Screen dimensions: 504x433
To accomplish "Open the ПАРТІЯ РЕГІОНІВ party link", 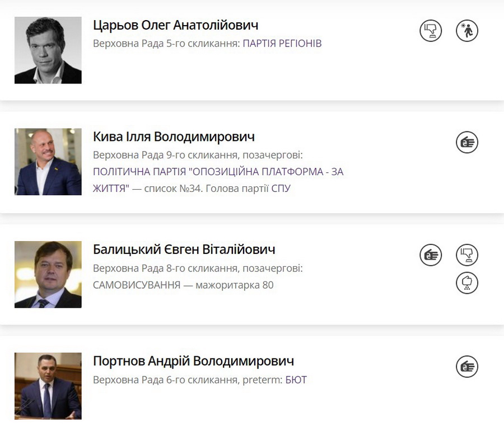I will coord(282,44).
